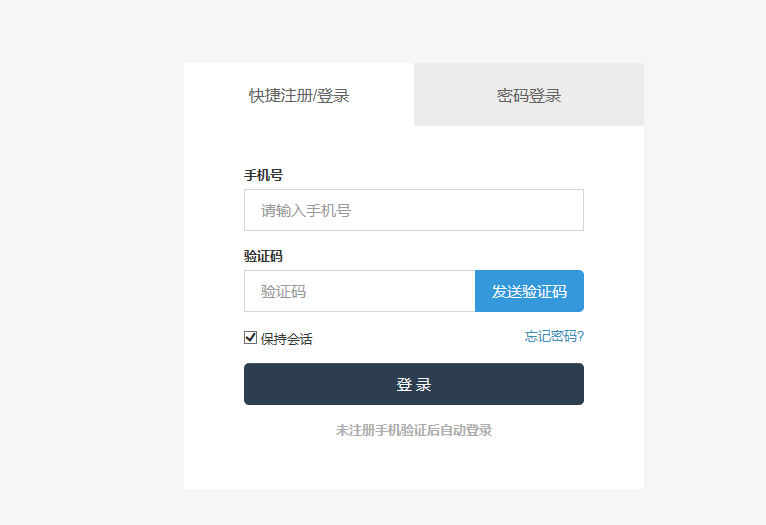The image size is (766, 525).
Task: Submit the form with the login button
Action: pyautogui.click(x=413, y=384)
